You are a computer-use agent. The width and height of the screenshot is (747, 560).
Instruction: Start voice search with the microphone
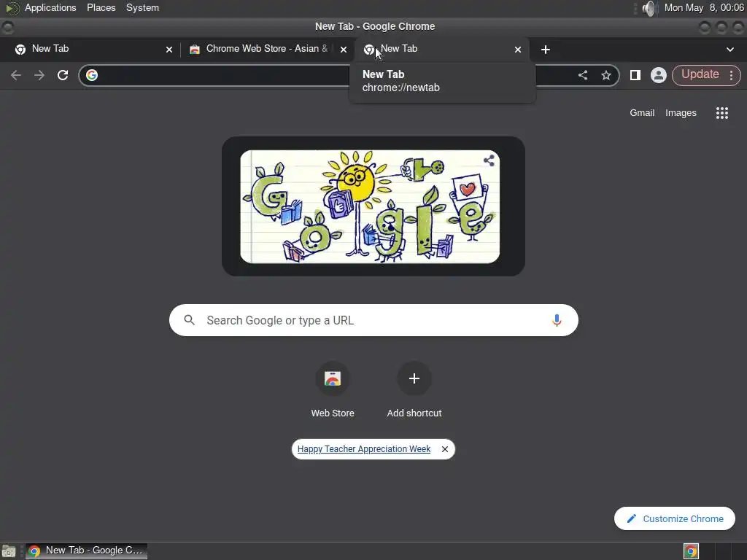[x=556, y=320]
